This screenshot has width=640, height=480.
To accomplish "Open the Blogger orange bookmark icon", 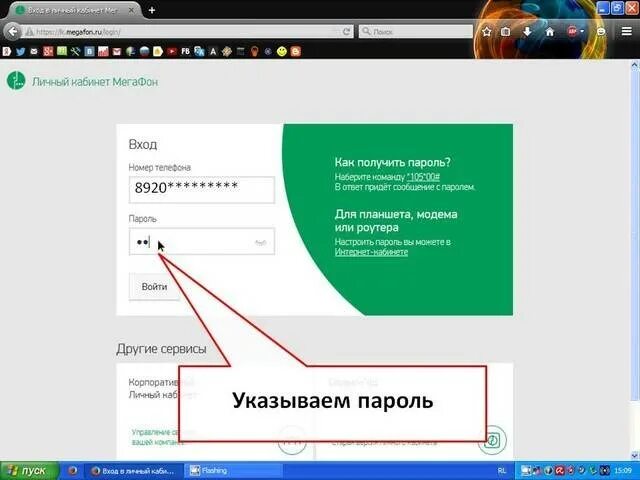I will pos(296,51).
